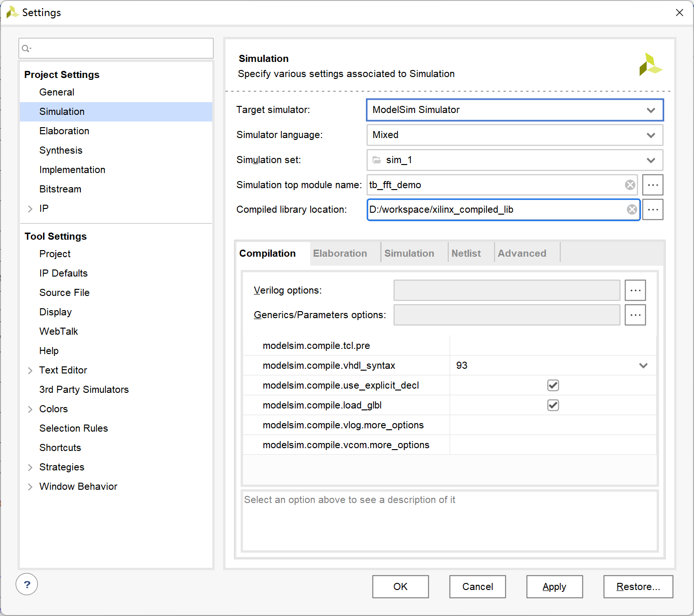Select Help in Tool Settings
The image size is (694, 616).
click(49, 351)
